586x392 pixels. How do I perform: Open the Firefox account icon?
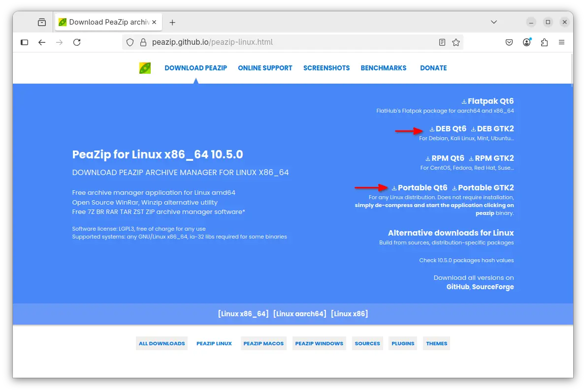(x=527, y=42)
